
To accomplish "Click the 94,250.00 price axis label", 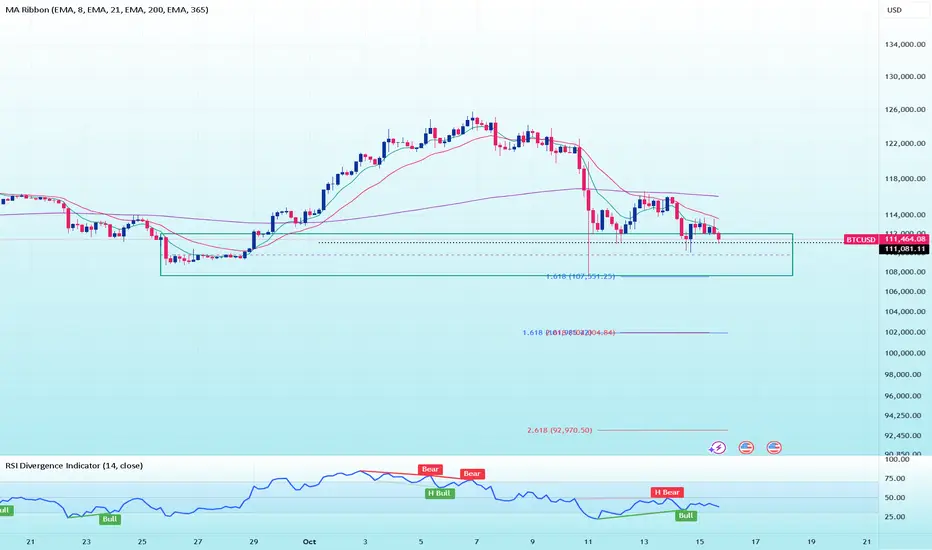I will coord(905,416).
